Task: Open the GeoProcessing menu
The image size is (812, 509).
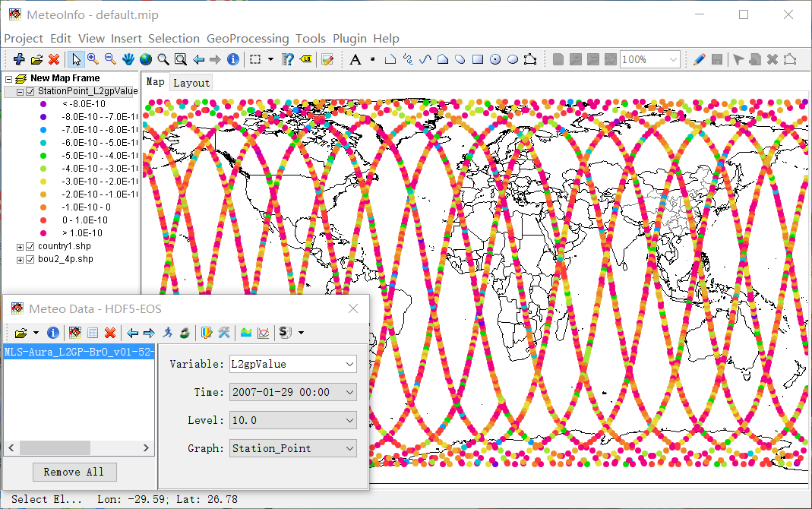Action: 248,38
